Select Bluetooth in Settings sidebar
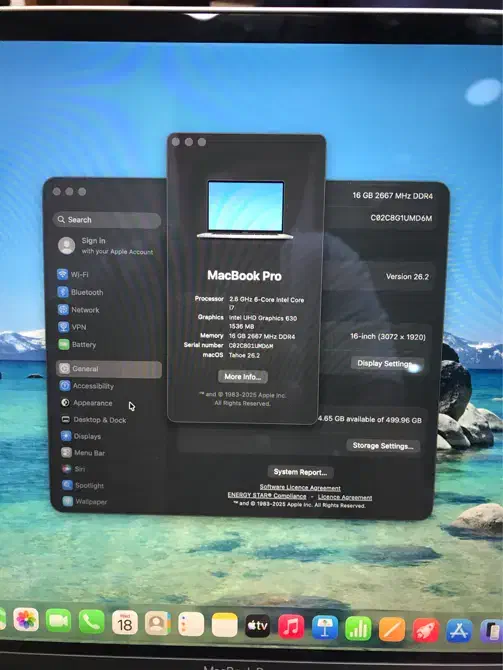Image resolution: width=503 pixels, height=670 pixels. pos(81,292)
